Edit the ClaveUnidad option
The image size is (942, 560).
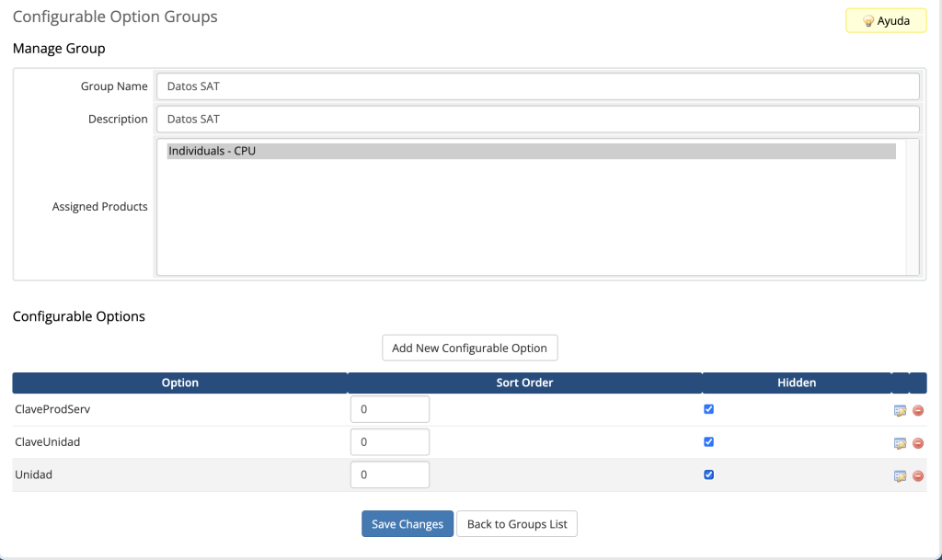(900, 443)
